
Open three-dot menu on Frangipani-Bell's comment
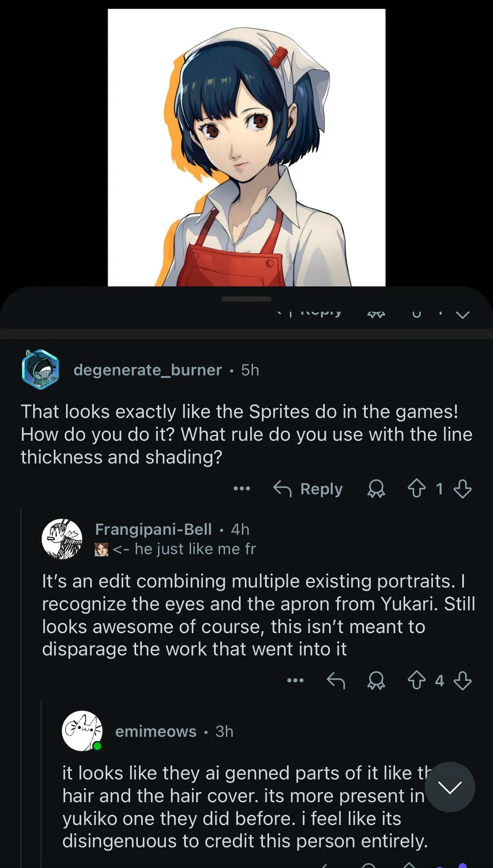[x=295, y=681]
